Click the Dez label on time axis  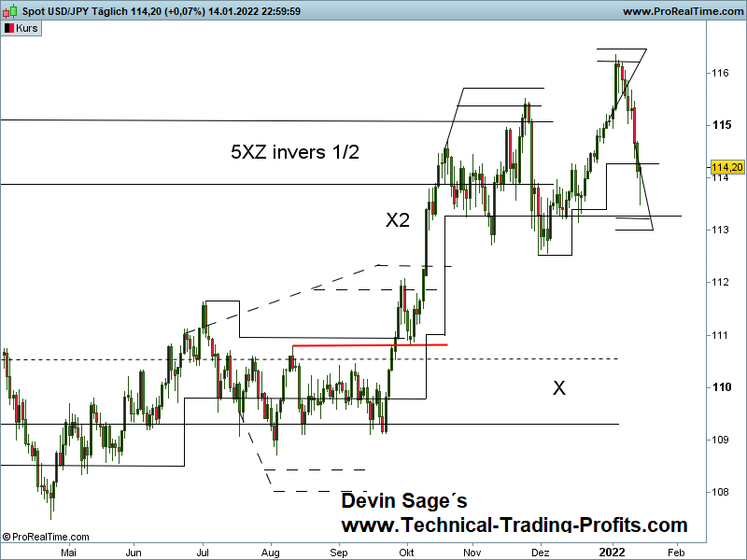541,553
